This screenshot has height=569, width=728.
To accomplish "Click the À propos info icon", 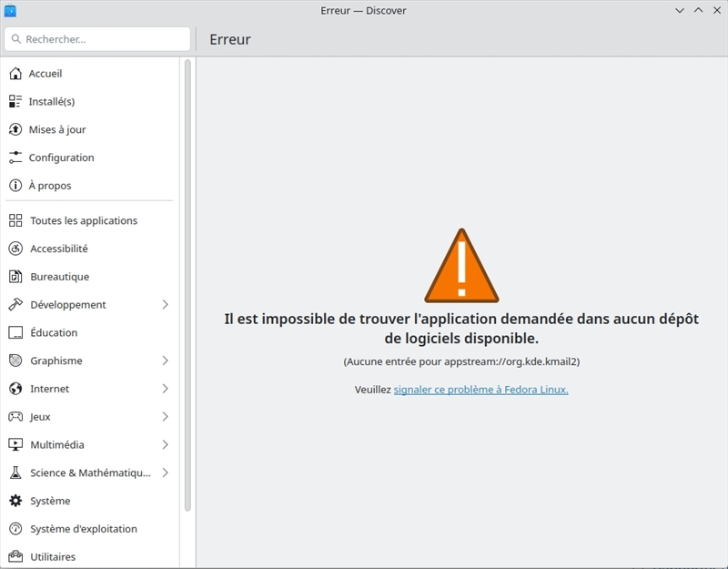I will tap(15, 186).
